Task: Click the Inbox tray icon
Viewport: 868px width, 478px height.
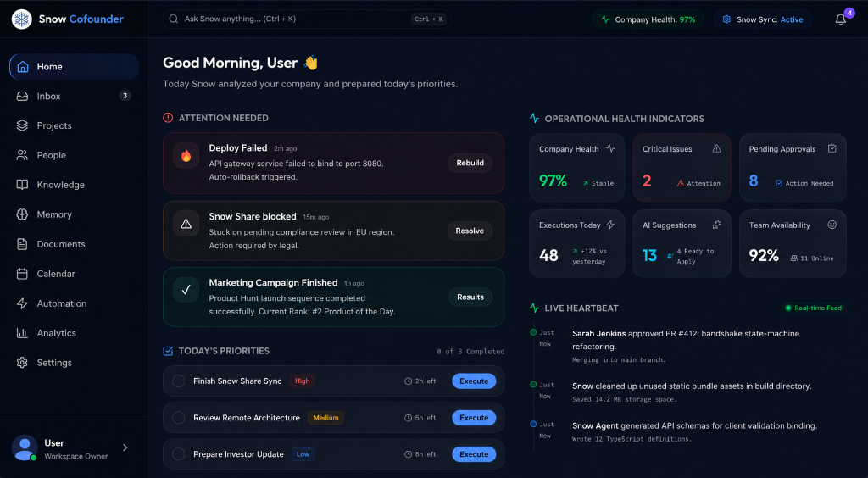Action: tap(22, 97)
